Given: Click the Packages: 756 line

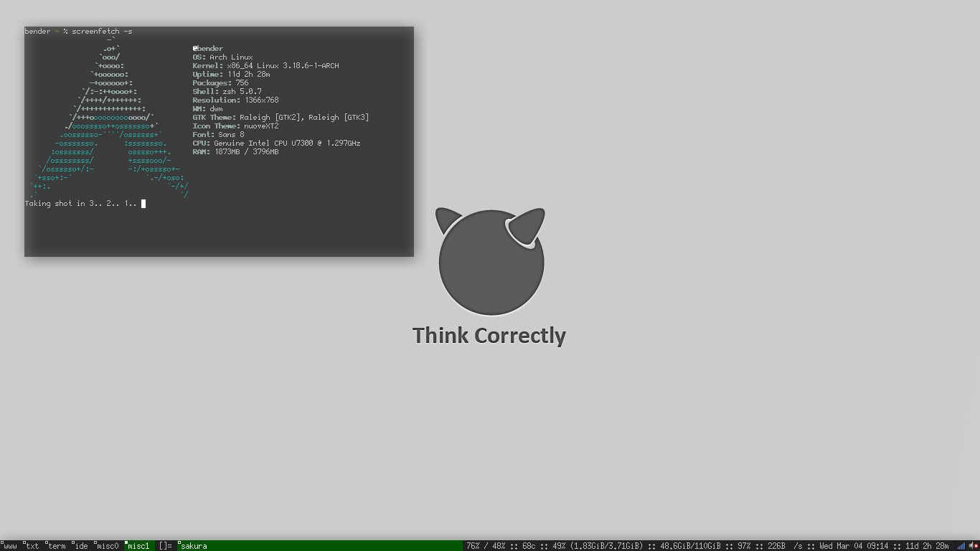Looking at the screenshot, I should (x=220, y=83).
